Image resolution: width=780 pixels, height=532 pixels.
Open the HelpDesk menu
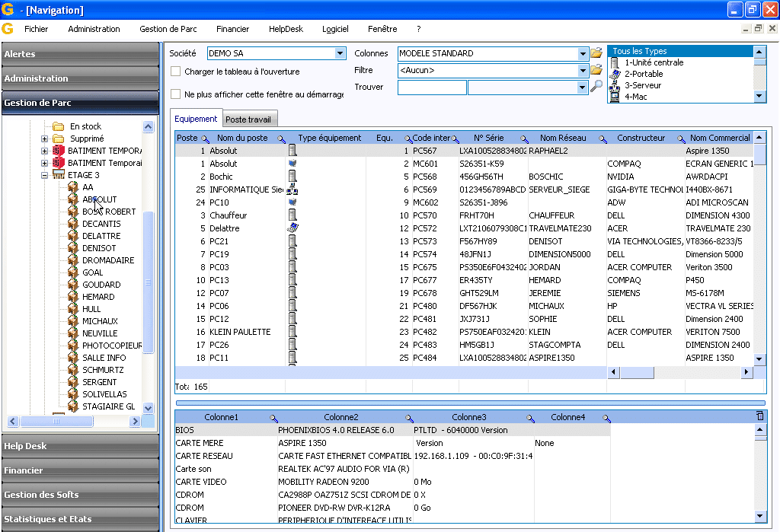(x=285, y=29)
